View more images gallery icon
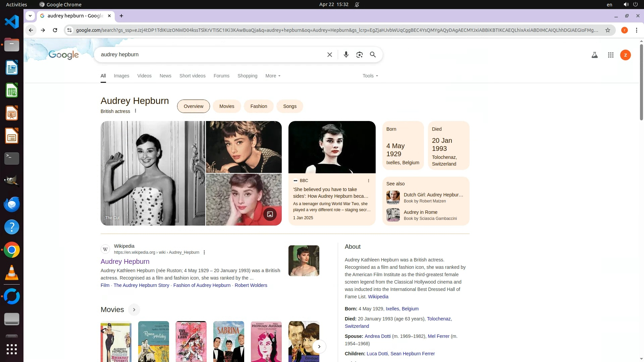The height and width of the screenshot is (362, 644). click(270, 214)
